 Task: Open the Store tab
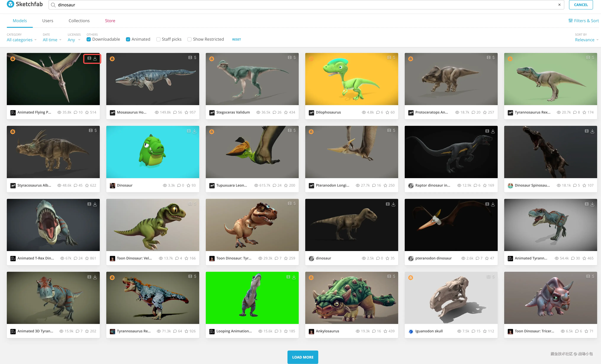[x=110, y=21]
